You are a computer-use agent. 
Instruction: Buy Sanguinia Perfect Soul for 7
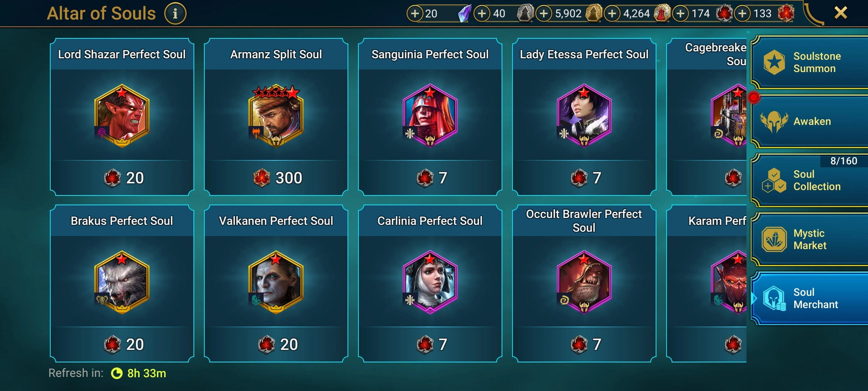(x=430, y=178)
